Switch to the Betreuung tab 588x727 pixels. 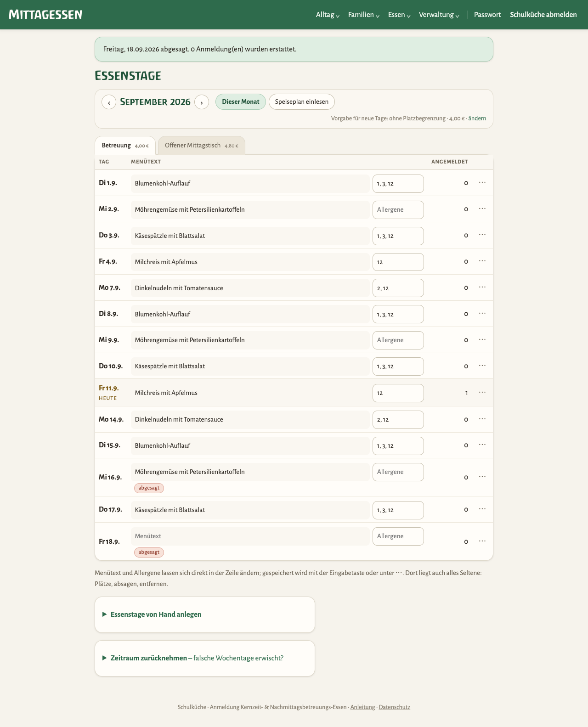(x=125, y=146)
